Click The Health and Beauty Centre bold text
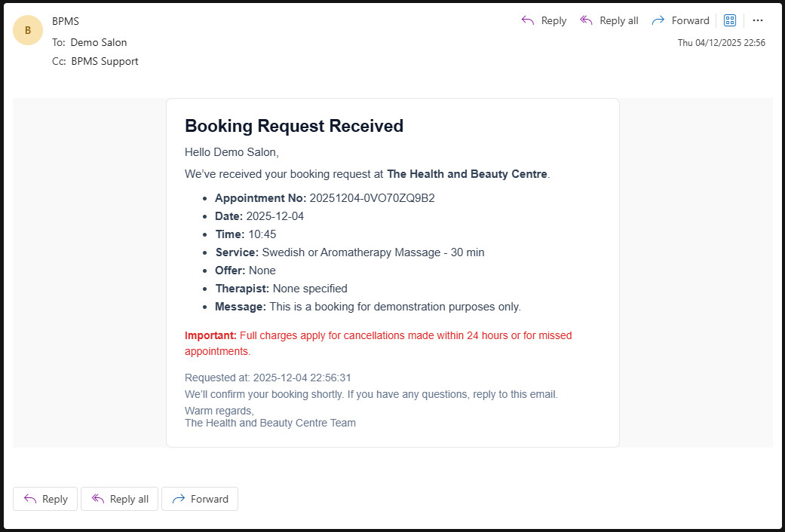Viewport: 785px width, 532px height. pos(467,173)
